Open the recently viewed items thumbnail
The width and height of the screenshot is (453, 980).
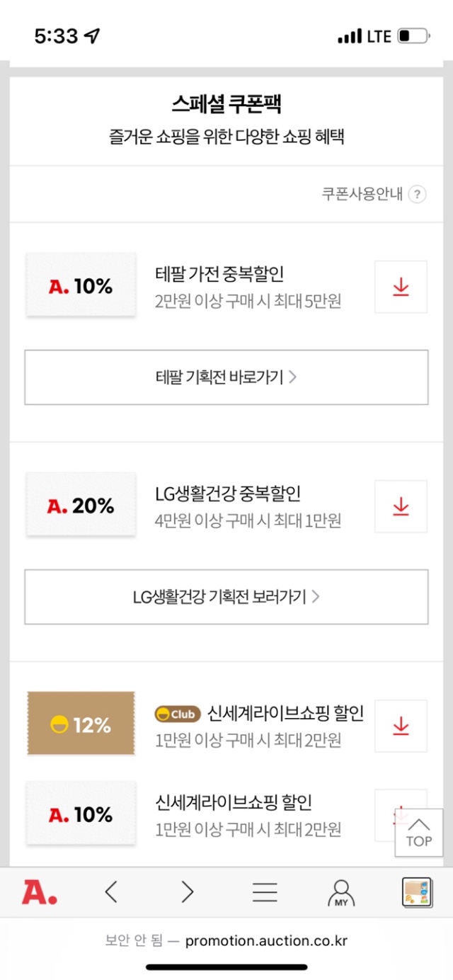(417, 892)
